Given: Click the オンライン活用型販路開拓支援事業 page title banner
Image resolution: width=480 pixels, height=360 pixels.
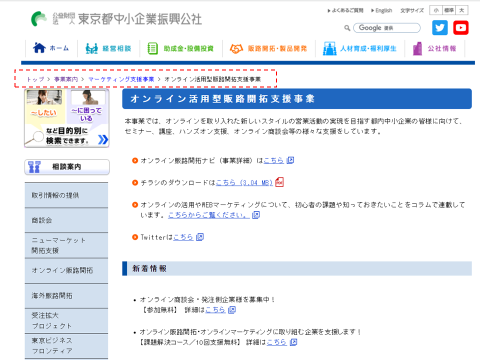Looking at the screenshot, I should [297, 99].
